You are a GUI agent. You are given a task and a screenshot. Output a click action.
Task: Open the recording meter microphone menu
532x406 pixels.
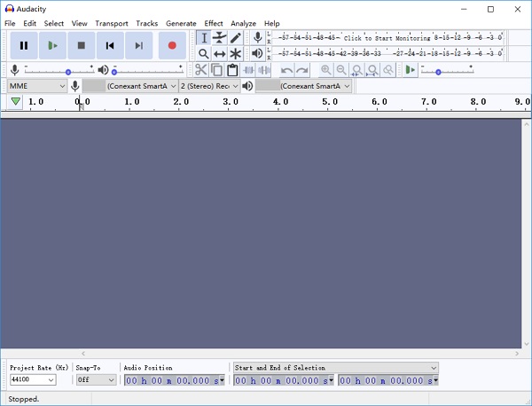(x=258, y=37)
